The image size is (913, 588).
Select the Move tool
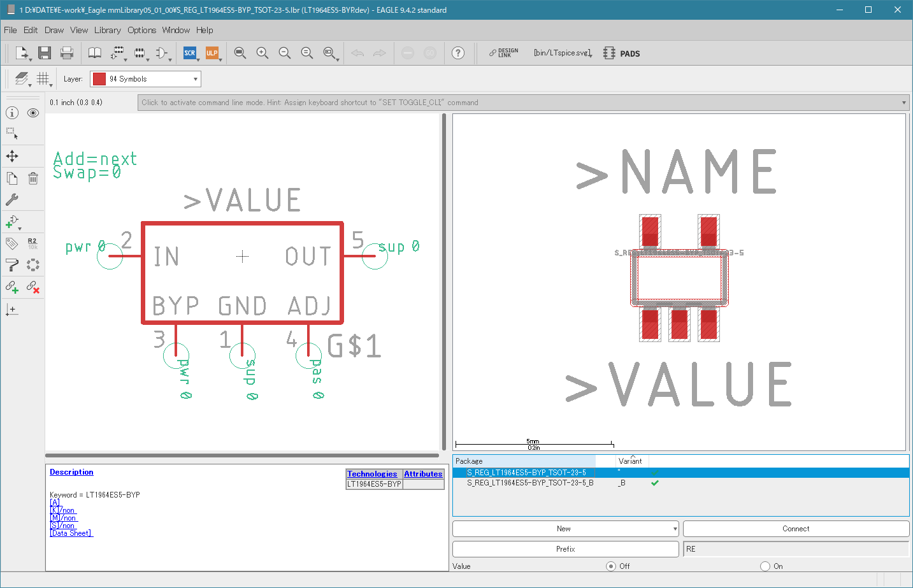tap(12, 156)
